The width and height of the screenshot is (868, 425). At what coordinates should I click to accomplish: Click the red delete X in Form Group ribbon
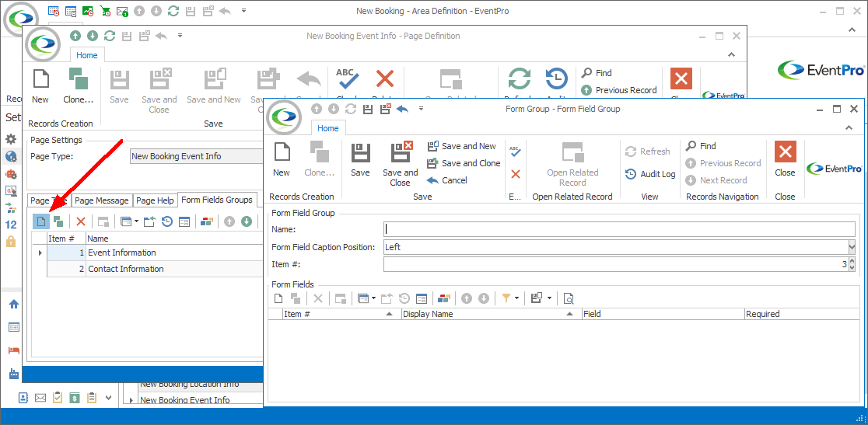[516, 174]
